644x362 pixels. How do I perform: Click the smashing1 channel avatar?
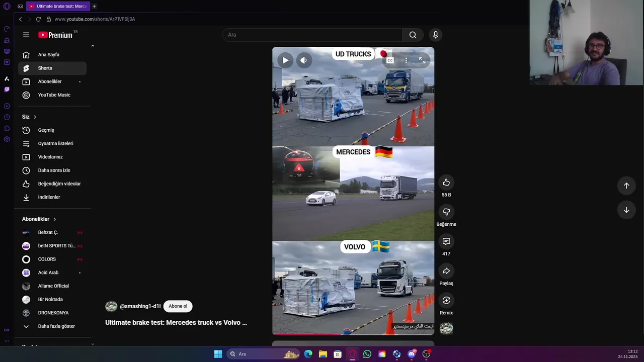pos(111,306)
